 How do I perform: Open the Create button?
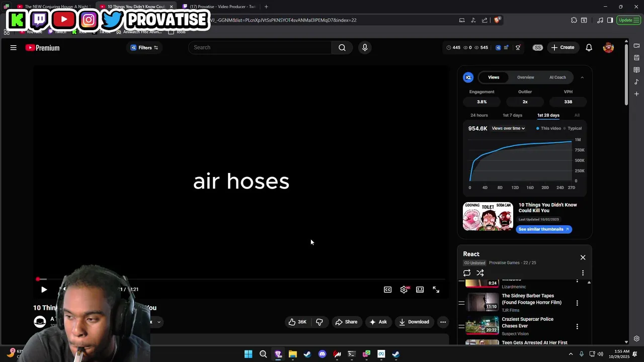point(562,47)
